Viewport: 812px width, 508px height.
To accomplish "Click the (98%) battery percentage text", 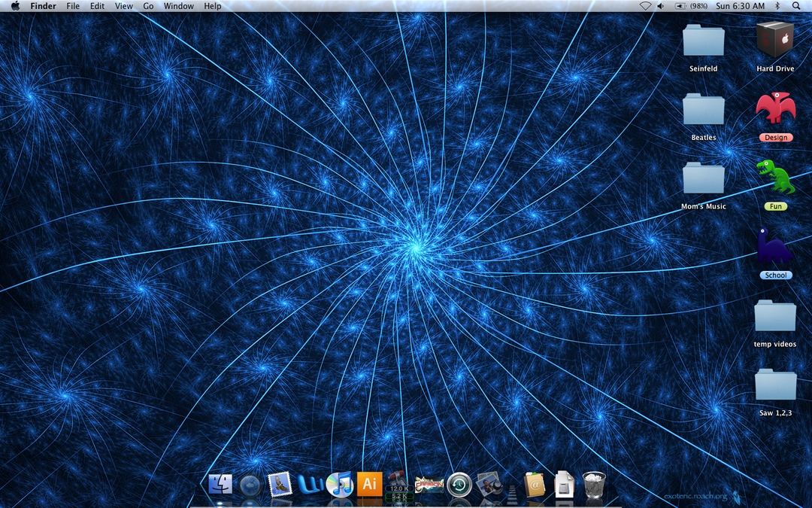I will 699,6.
